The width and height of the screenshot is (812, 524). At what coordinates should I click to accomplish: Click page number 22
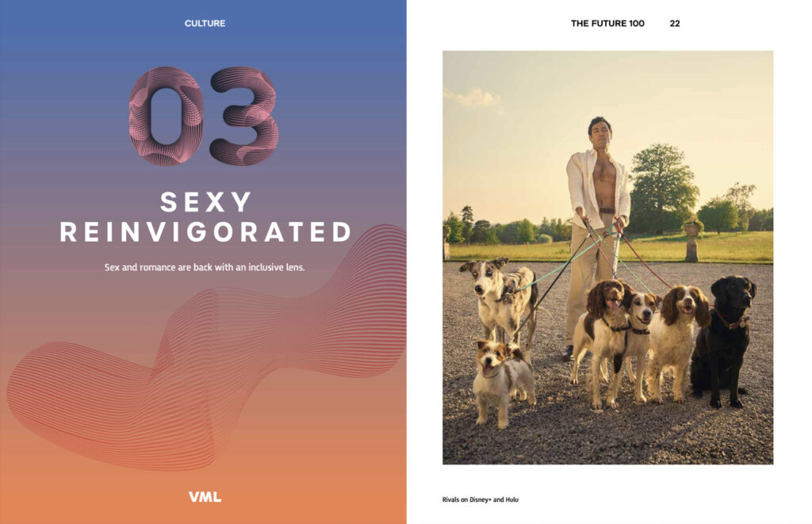[x=675, y=23]
